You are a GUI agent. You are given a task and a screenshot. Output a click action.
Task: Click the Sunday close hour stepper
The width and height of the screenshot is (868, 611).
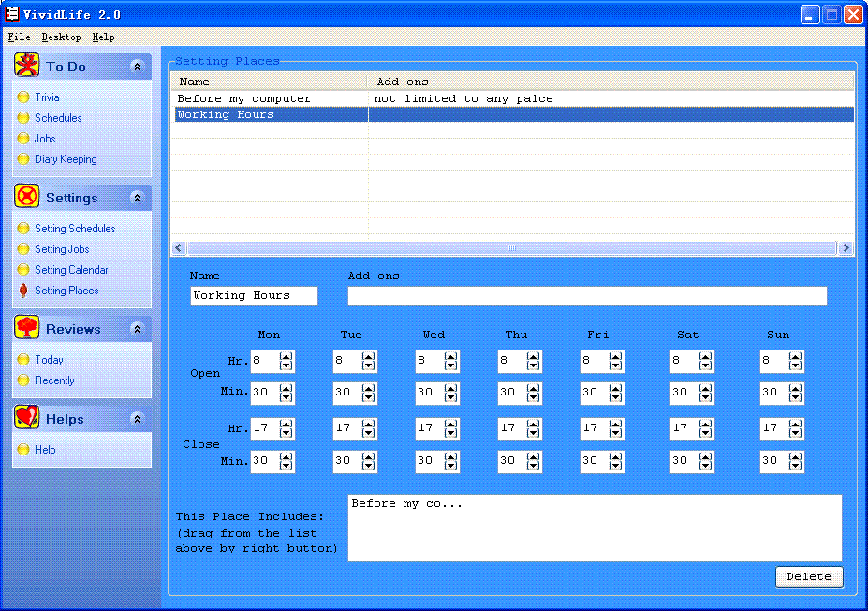[796, 429]
